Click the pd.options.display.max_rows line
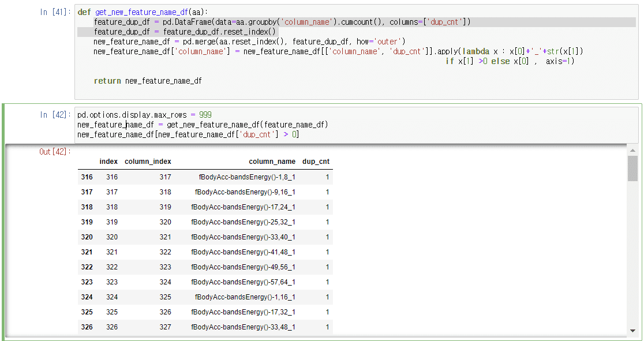This screenshot has width=644, height=341. click(x=144, y=115)
